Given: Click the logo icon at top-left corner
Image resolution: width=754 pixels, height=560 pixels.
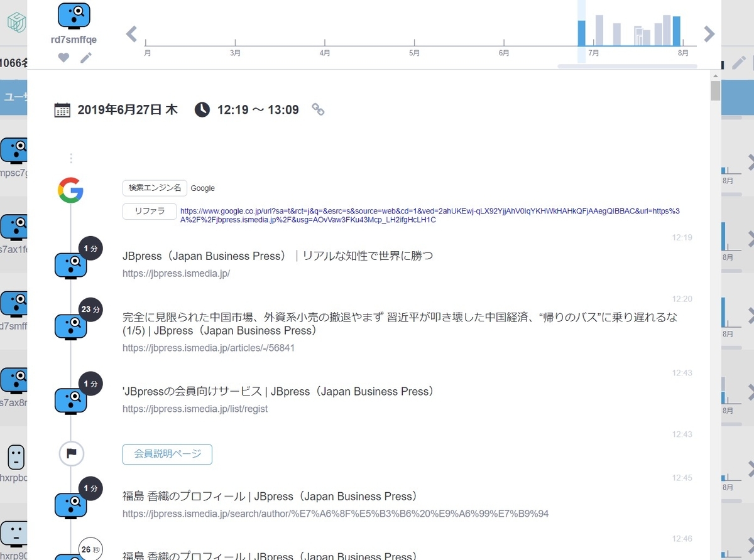Looking at the screenshot, I should pyautogui.click(x=16, y=23).
